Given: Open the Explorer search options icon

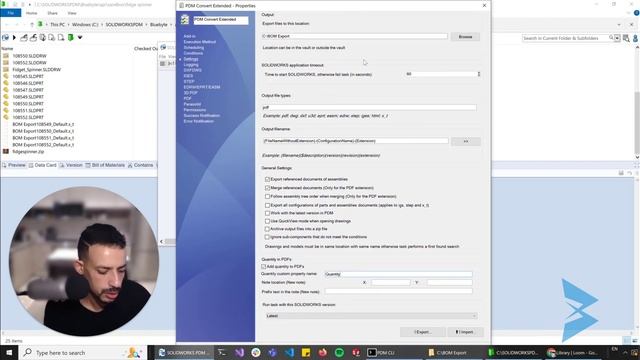Looking at the screenshot, I should pos(626,38).
